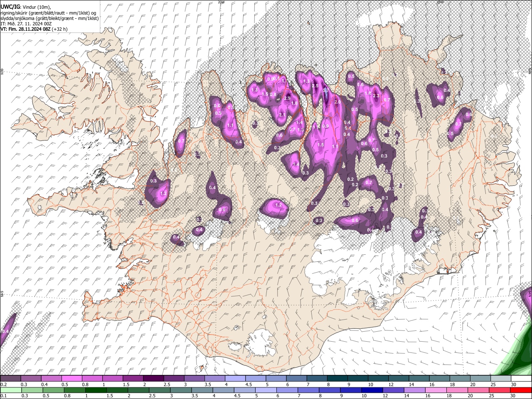
Task: Pick the dark plum 0.2–0.3 swatch, top scale
Action: click(10, 378)
